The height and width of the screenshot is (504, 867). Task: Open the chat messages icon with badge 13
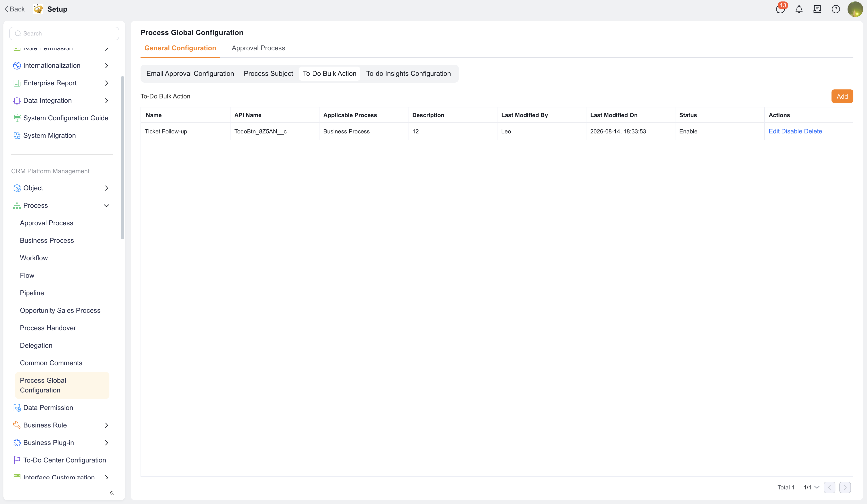coord(780,9)
